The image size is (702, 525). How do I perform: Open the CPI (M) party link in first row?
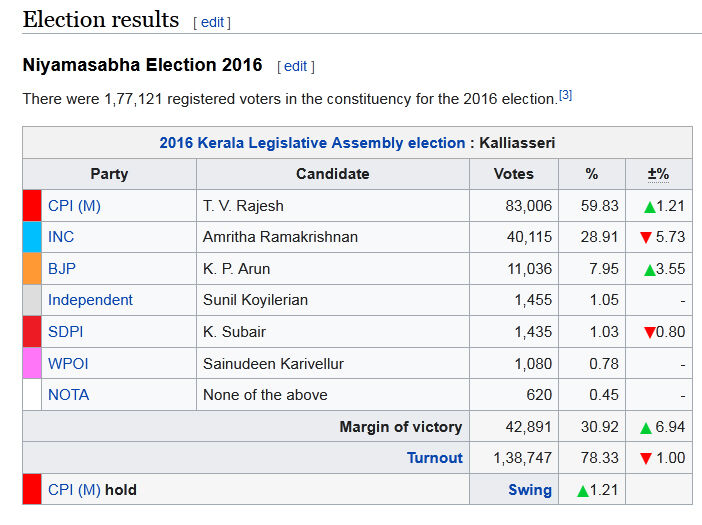pos(74,206)
